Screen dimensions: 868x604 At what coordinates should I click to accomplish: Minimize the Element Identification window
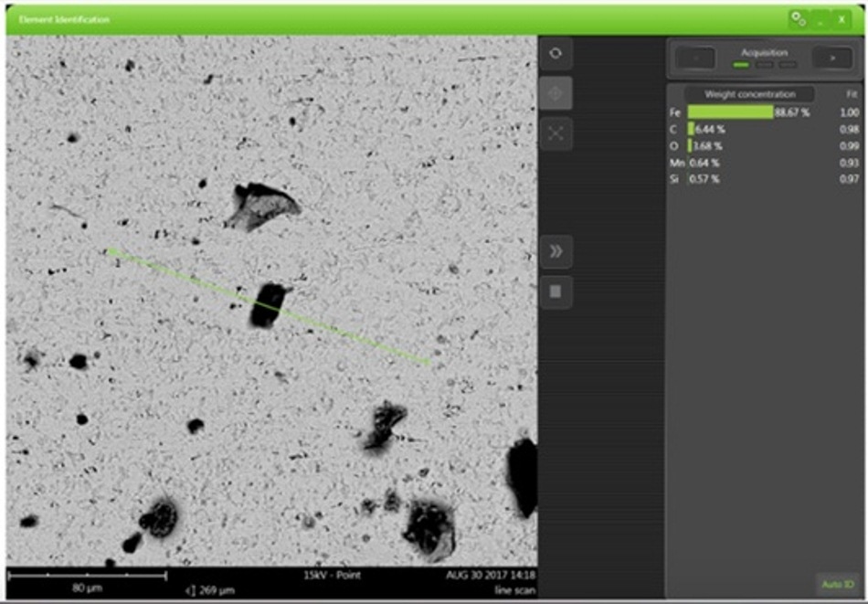pyautogui.click(x=820, y=19)
